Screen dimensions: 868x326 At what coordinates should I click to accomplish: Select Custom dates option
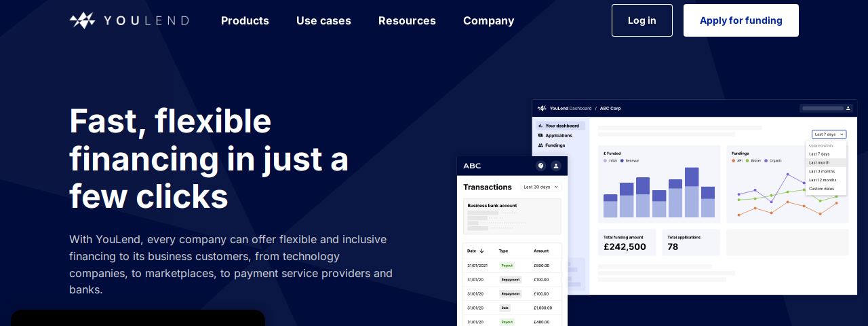click(826, 189)
